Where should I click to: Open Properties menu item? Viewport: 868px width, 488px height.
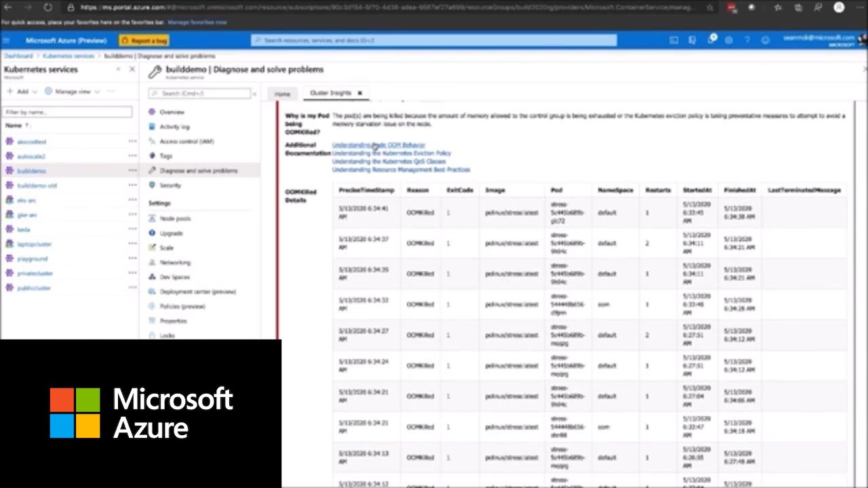pyautogui.click(x=173, y=321)
